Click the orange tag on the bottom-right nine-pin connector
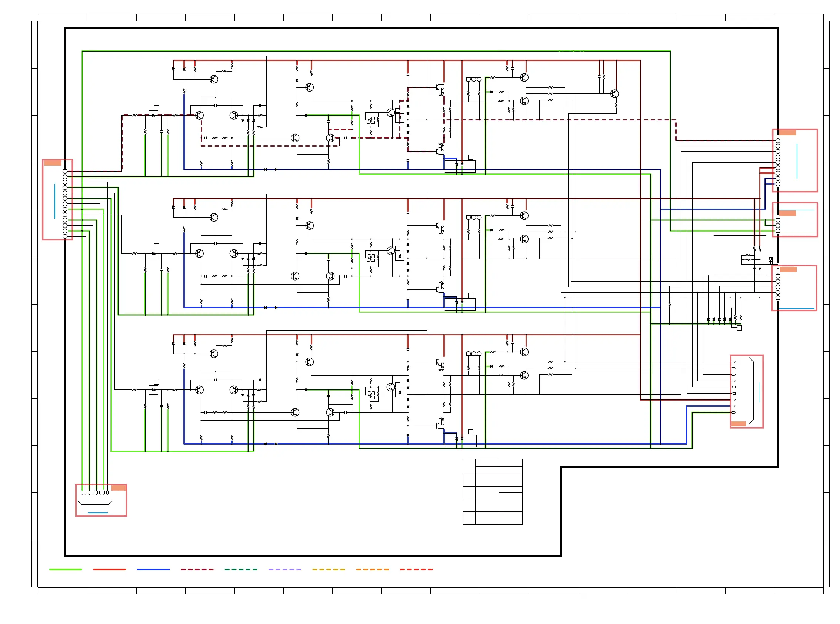This screenshot has height=624, width=840. coord(739,424)
